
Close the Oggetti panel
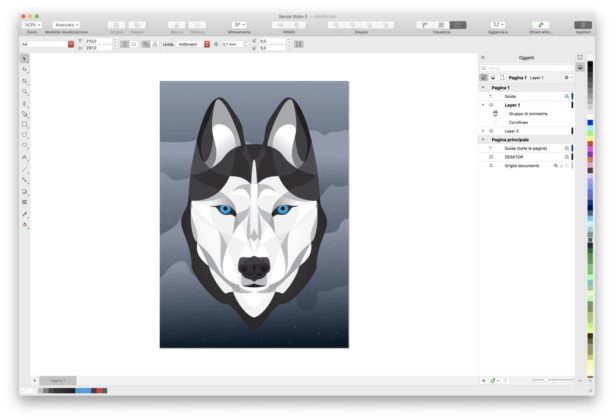pos(483,57)
